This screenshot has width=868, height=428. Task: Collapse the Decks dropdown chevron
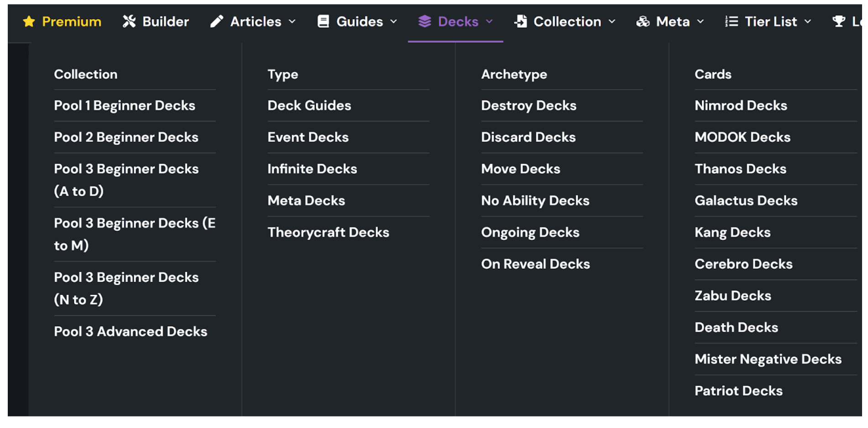coord(489,21)
